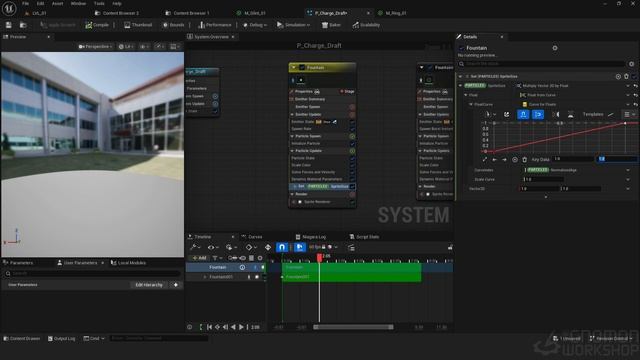Click the Thumbnail toolbar button
The image size is (640, 360).
138,25
